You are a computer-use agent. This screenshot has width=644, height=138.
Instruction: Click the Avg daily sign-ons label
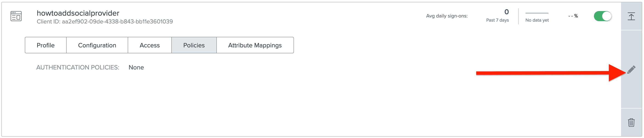point(446,16)
